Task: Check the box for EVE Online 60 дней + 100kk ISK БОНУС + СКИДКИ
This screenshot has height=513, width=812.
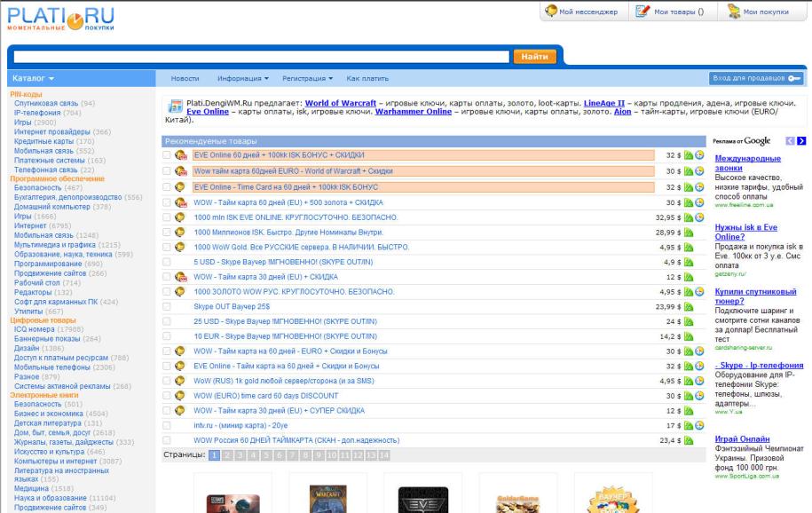Action: point(166,155)
